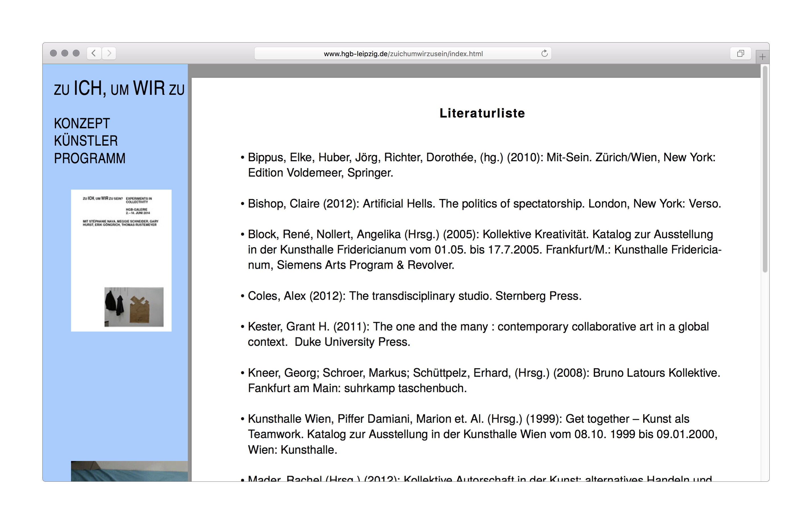This screenshot has width=812, height=524.
Task: Go back to the previous page
Action: 94,53
